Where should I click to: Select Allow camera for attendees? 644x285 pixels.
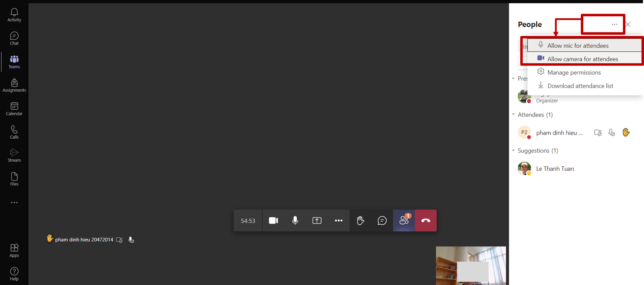(582, 59)
